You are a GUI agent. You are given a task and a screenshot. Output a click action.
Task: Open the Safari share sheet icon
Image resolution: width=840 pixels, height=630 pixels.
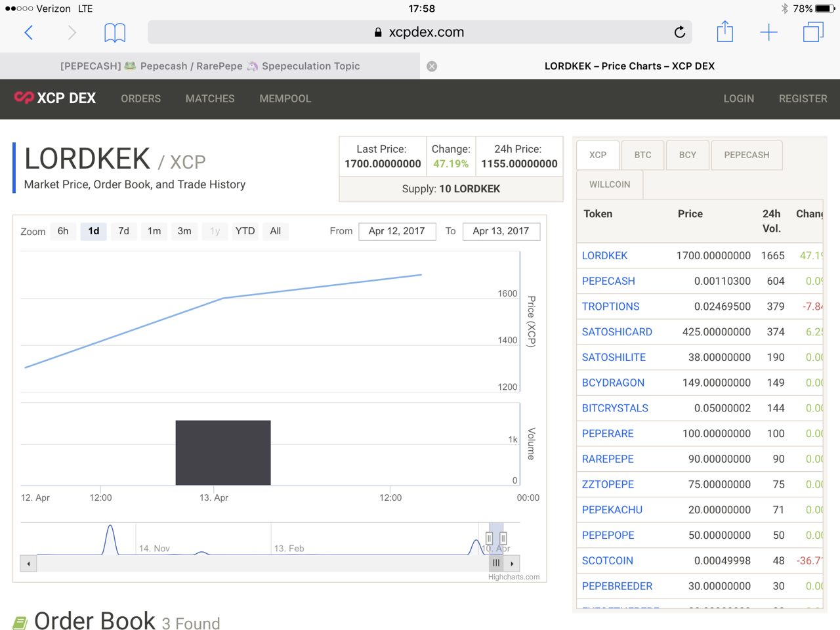coord(724,31)
